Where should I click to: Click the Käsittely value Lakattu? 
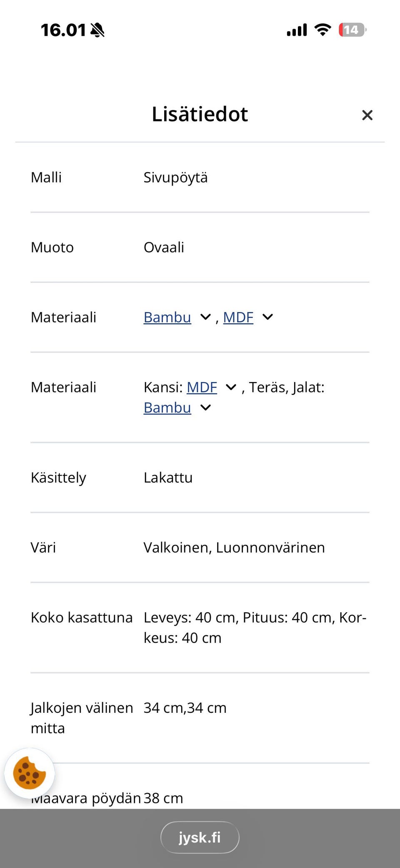[x=168, y=477]
